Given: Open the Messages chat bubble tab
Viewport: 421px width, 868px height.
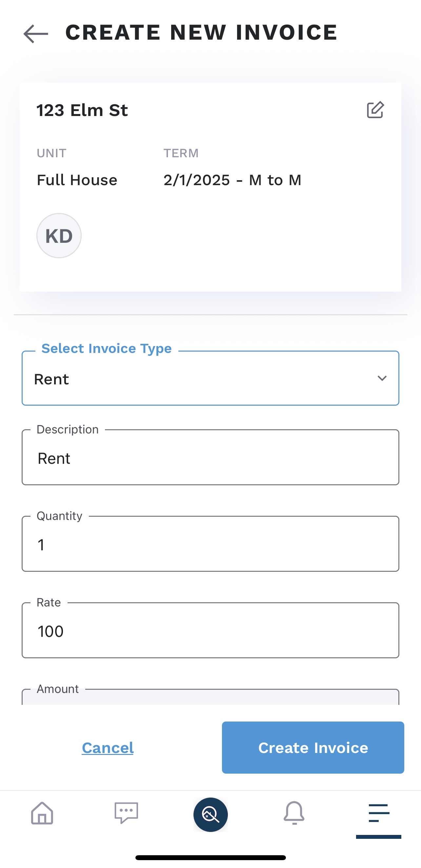Looking at the screenshot, I should [x=127, y=813].
